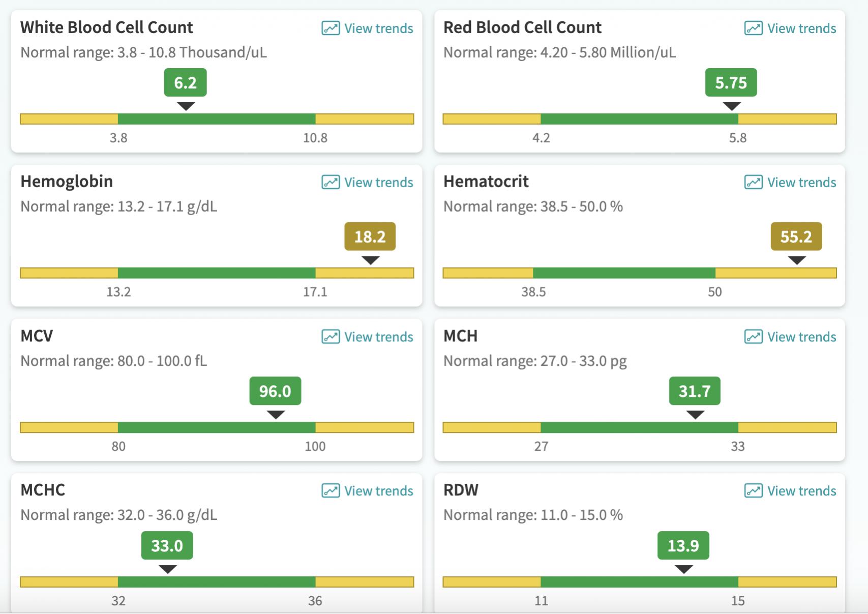Click the trend chart icon on MCHC card
Viewport: 868px width, 614px height.
click(331, 491)
